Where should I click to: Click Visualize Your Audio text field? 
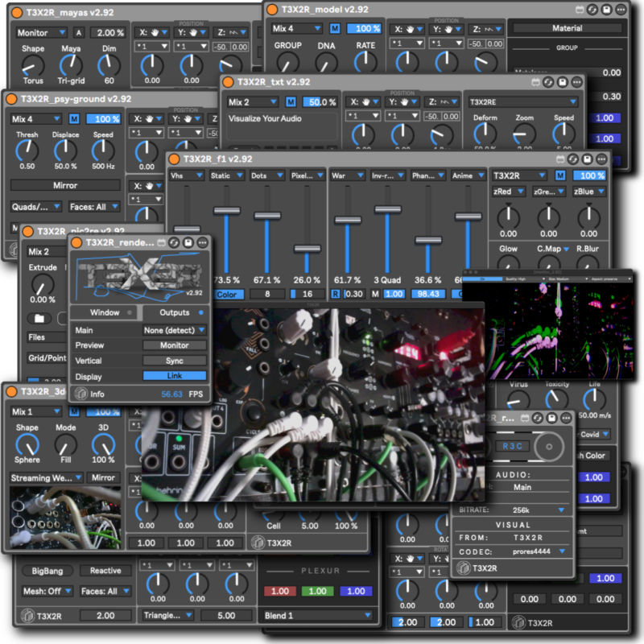click(282, 126)
